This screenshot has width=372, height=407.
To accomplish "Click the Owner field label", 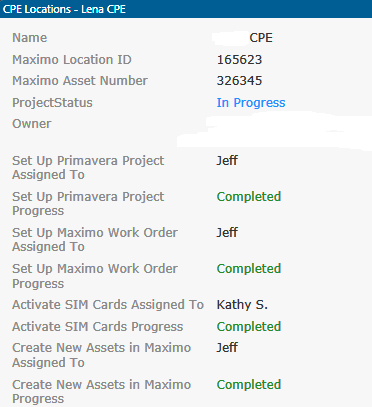I will [32, 124].
